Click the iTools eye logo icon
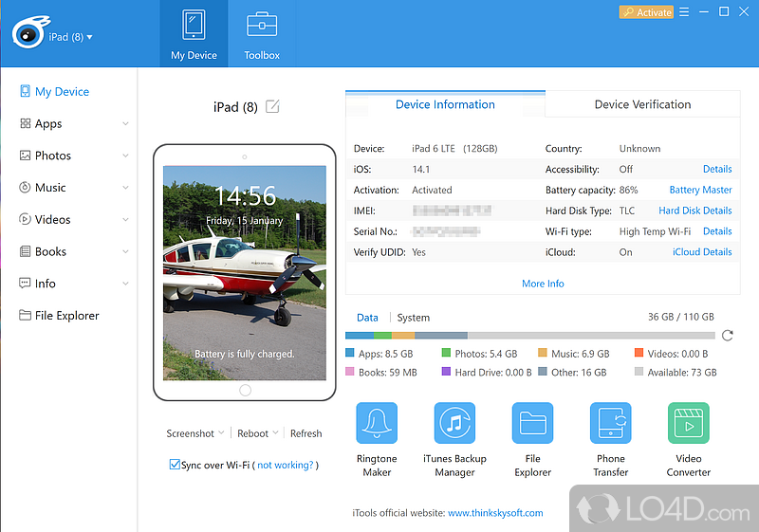Screen dimensions: 759x532 [30, 32]
